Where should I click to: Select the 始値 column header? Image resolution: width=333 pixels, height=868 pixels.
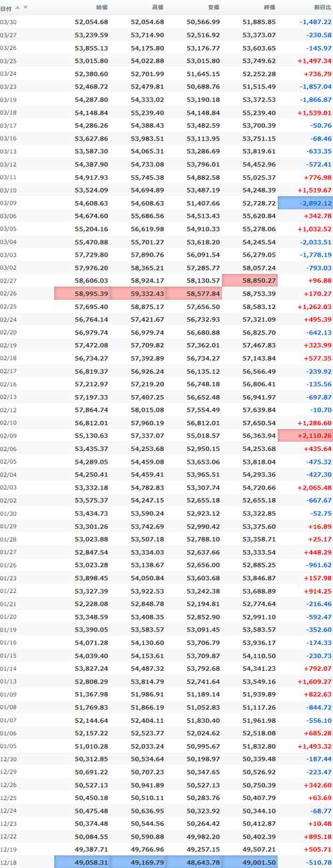tap(101, 7)
